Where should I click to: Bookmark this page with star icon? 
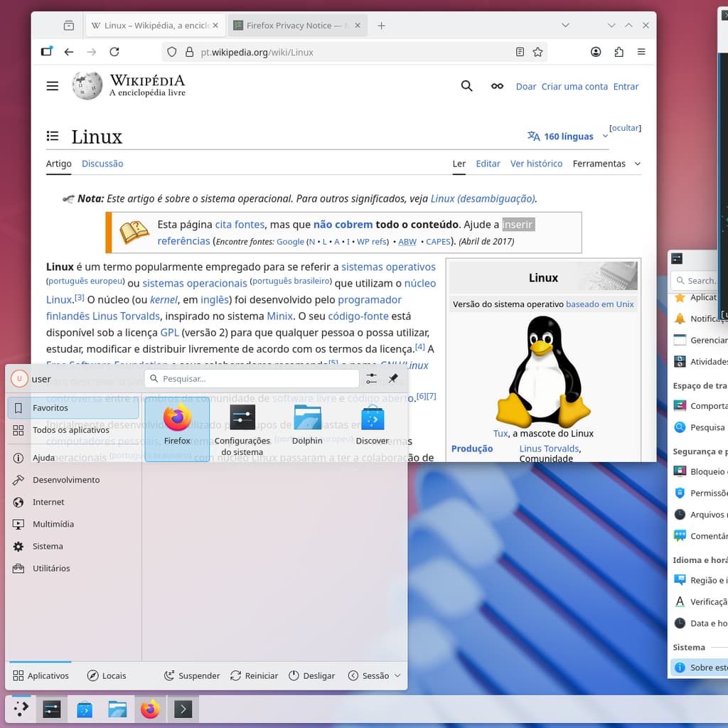[537, 52]
